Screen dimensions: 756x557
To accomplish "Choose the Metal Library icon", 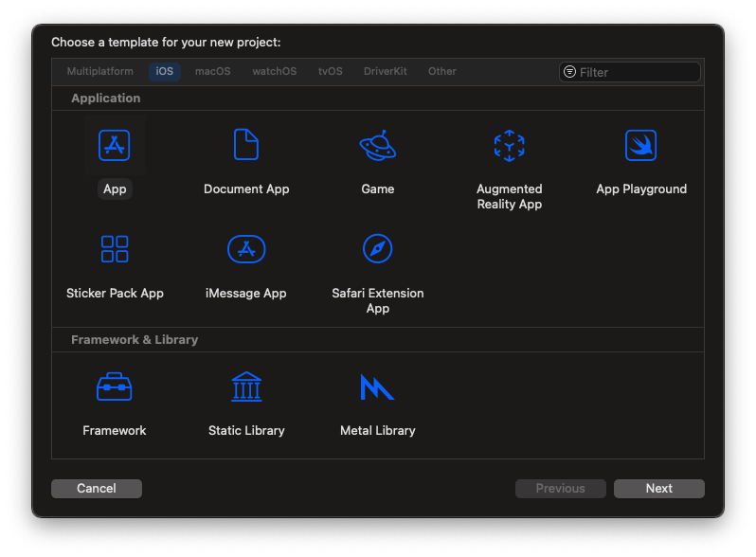I will tap(377, 386).
